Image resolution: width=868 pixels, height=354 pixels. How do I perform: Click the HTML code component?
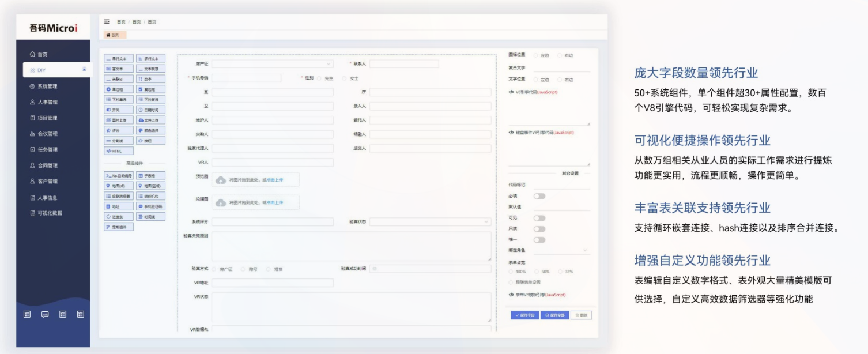click(119, 151)
